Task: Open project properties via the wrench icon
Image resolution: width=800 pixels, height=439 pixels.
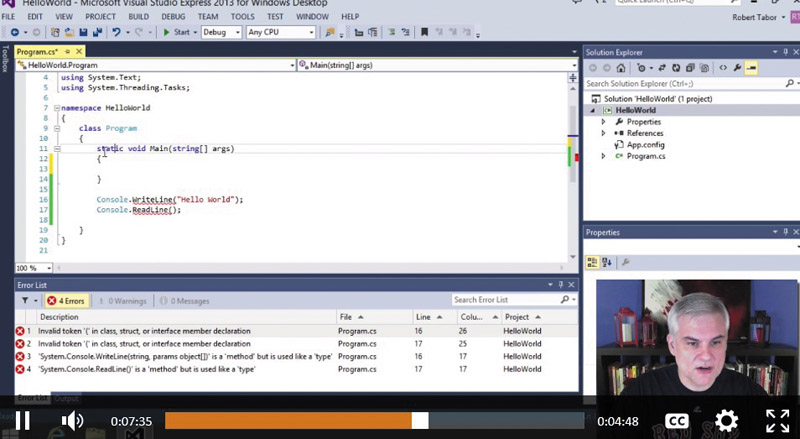Action: click(737, 68)
